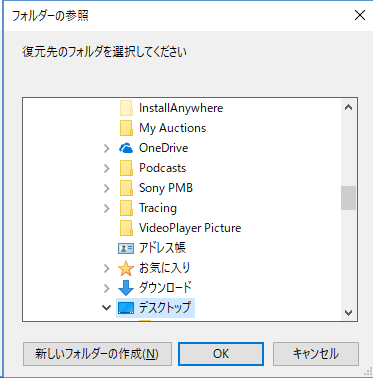Collapse the デスクトップ tree node

point(106,308)
